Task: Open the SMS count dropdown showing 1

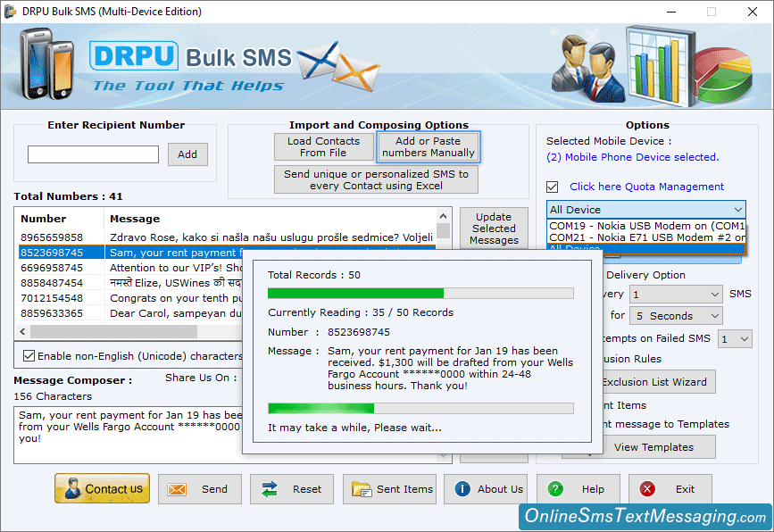Action: pos(675,295)
